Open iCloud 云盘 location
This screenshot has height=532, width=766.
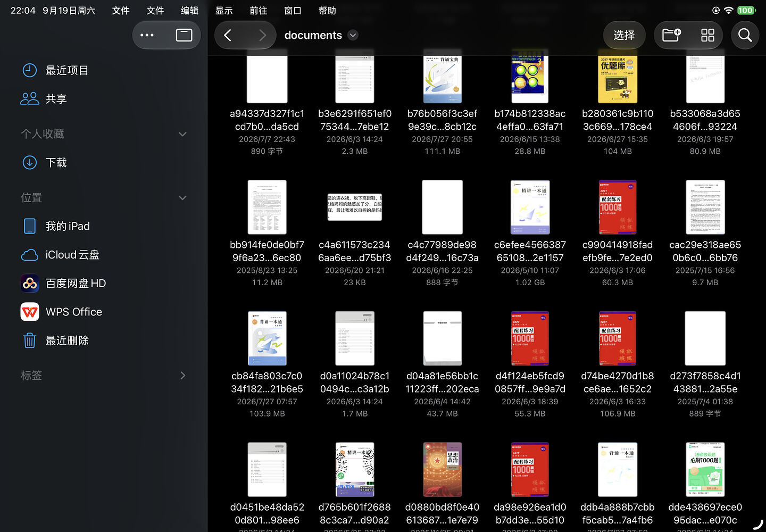pos(104,255)
